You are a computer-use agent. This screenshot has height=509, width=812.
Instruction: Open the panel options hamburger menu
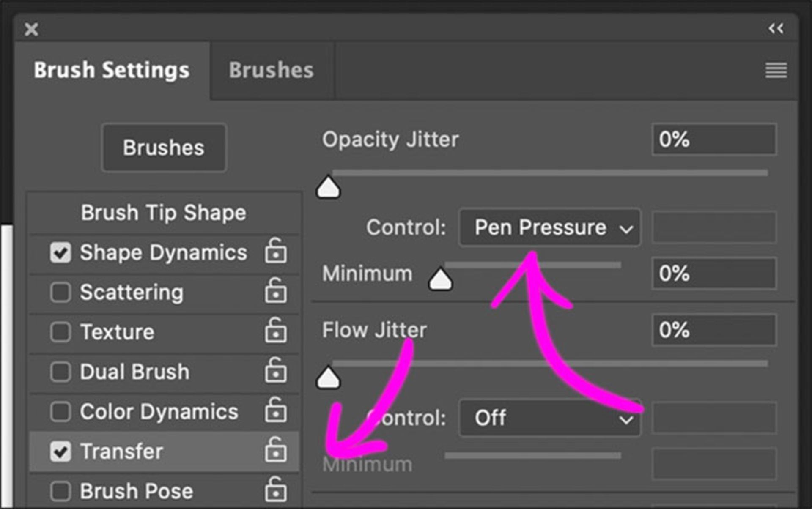coord(776,70)
